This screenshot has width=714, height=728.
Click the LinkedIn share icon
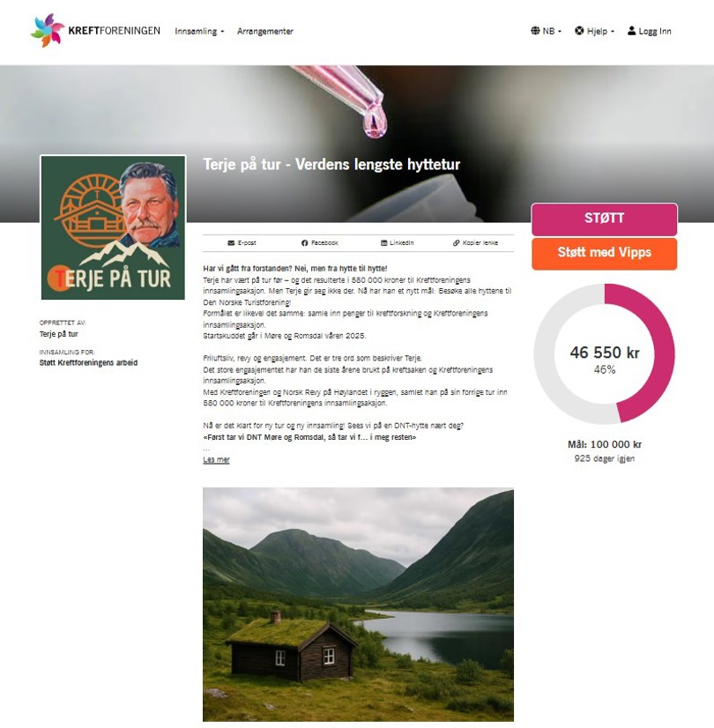pos(384,243)
